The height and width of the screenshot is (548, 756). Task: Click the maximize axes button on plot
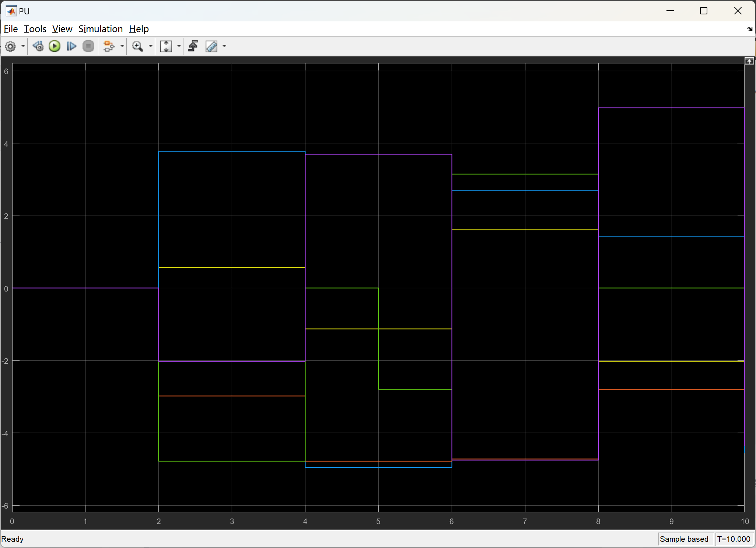click(x=749, y=61)
